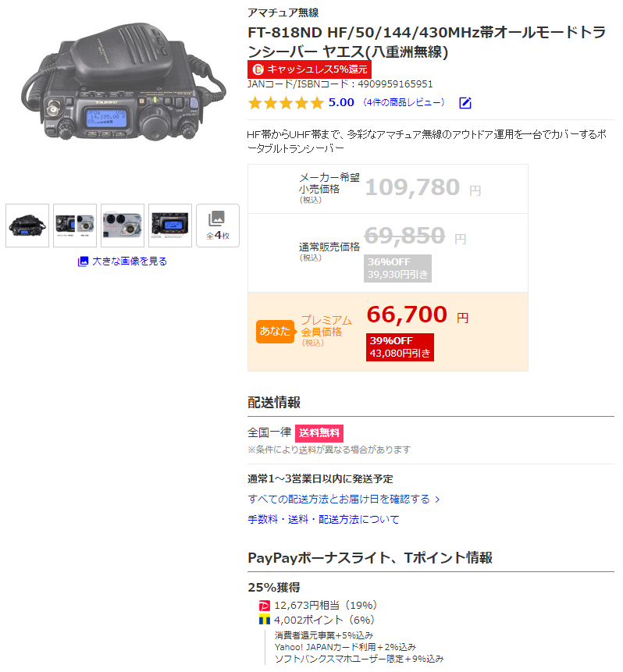Click the orange あなた badge

(275, 331)
